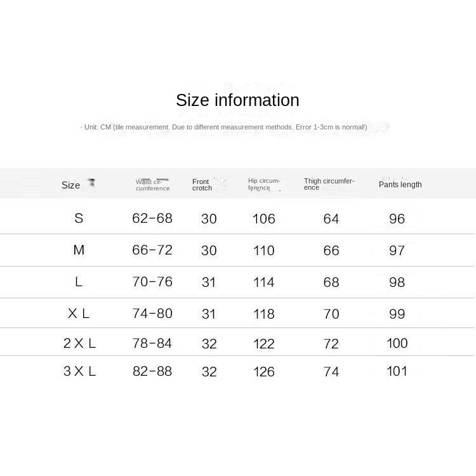Select the L size row label

(x=79, y=282)
